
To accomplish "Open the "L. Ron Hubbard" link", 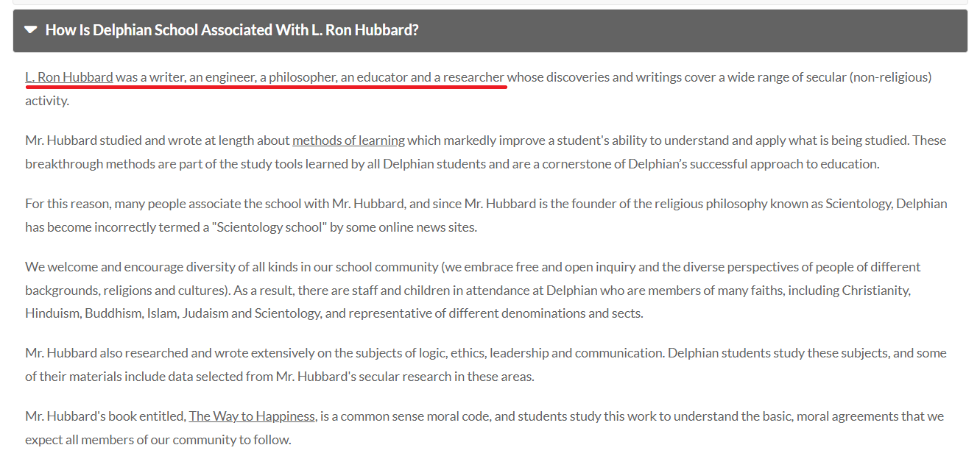I will tap(69, 76).
